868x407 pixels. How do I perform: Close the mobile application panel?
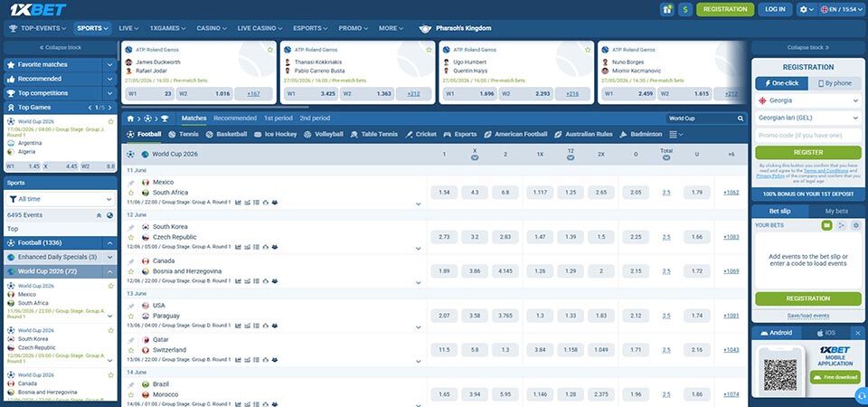pos(857,333)
